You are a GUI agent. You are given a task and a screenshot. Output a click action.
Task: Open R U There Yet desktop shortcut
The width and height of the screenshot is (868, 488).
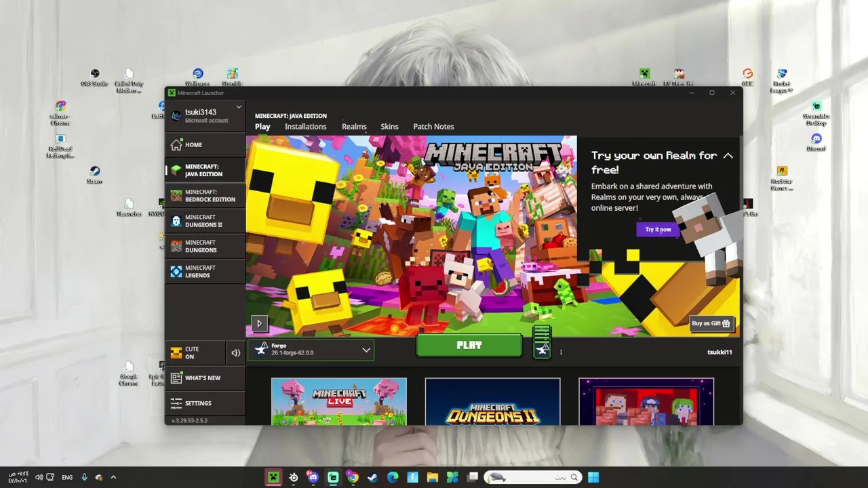coord(679,77)
